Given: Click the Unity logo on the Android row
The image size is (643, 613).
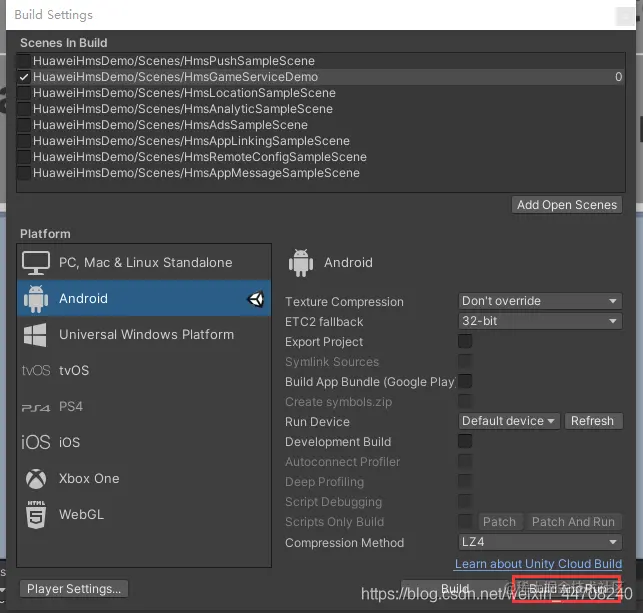Looking at the screenshot, I should (x=255, y=299).
